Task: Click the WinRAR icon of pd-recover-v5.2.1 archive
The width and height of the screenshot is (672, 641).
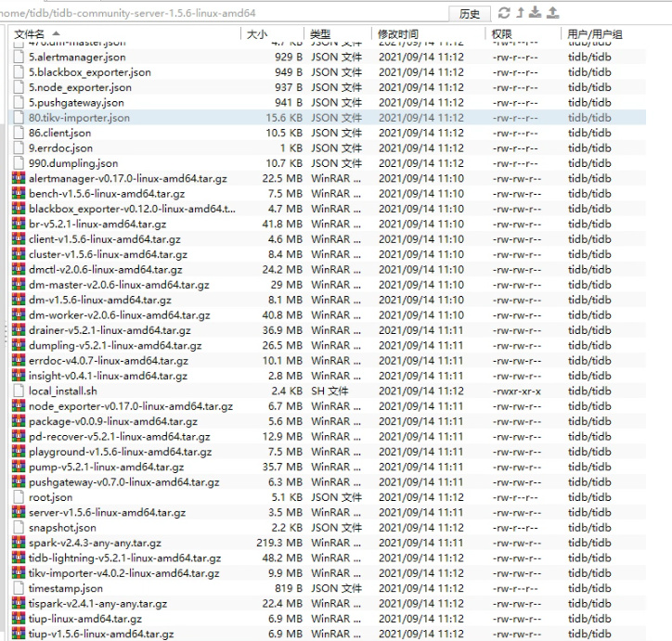Action: click(19, 436)
